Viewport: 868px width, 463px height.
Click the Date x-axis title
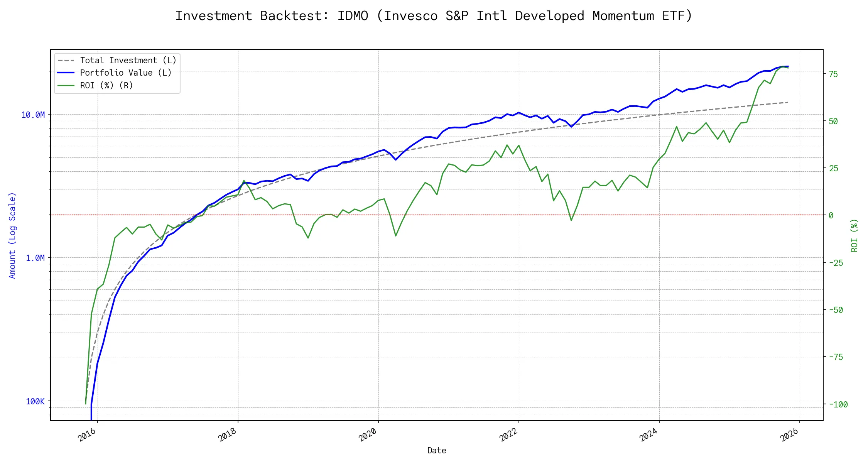437,451
